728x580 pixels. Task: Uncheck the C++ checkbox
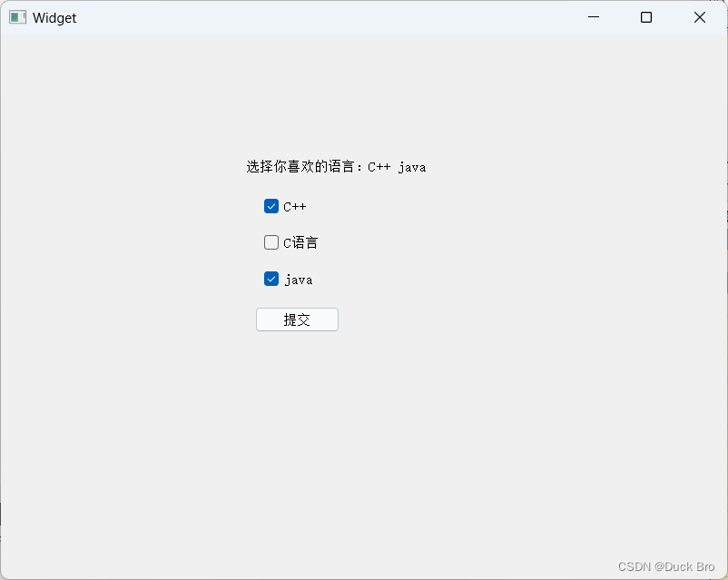tap(271, 206)
